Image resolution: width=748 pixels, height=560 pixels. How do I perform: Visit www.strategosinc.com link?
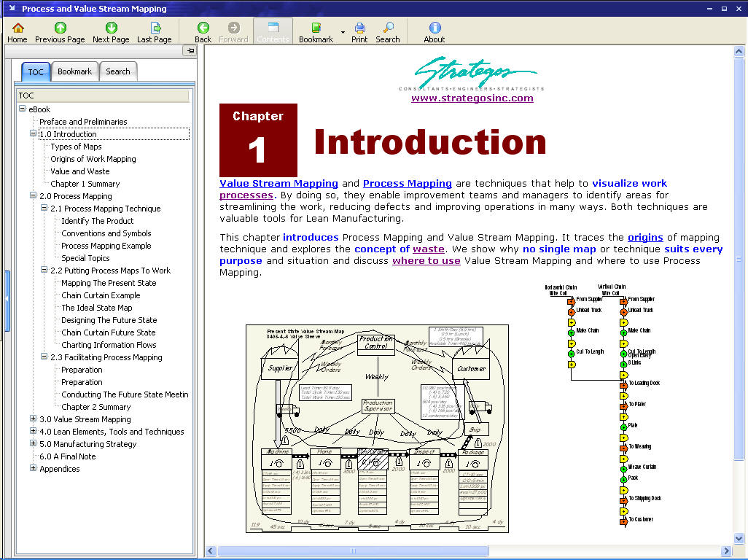pyautogui.click(x=472, y=98)
